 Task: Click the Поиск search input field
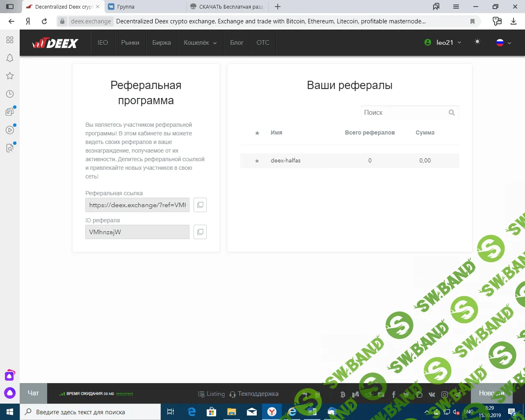pyautogui.click(x=404, y=113)
